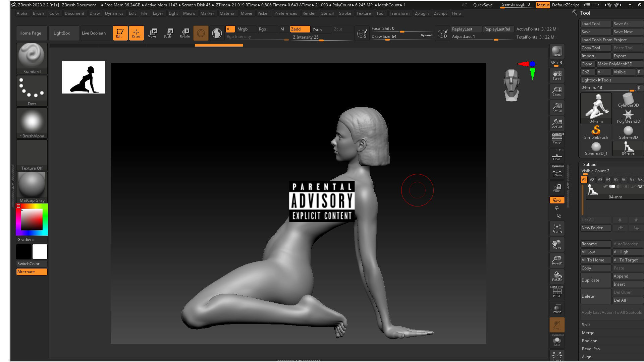Activate the Edit mode button
This screenshot has width=644, height=362.
[120, 33]
